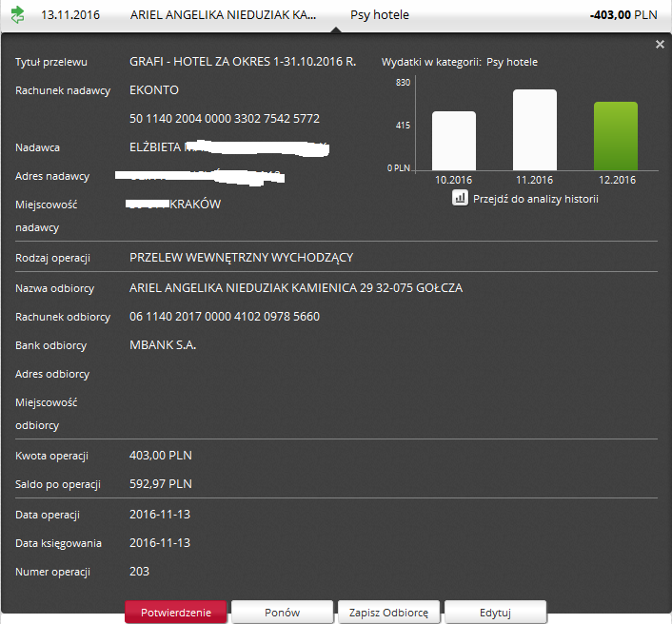Click the -403,00 PLN amount in the header
Viewport: 672px width, 624px height.
point(623,15)
